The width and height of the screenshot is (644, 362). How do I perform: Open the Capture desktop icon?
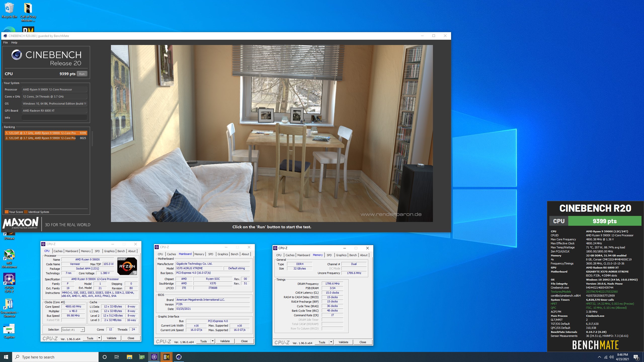click(9, 331)
